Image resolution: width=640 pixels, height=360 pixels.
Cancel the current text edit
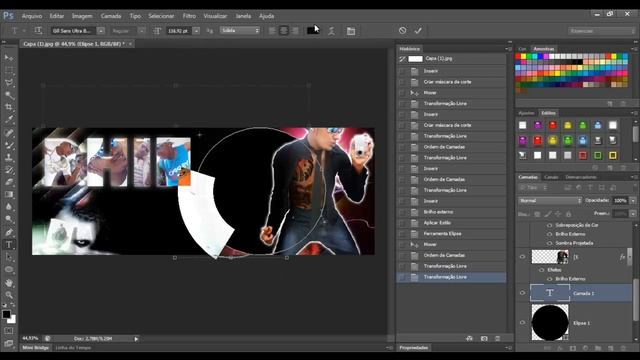click(x=402, y=31)
